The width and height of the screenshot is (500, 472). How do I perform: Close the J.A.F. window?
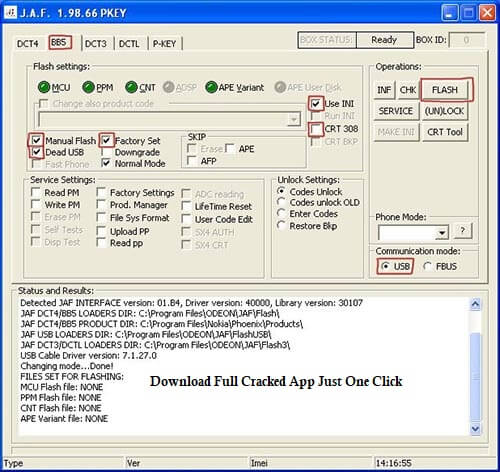[487, 13]
